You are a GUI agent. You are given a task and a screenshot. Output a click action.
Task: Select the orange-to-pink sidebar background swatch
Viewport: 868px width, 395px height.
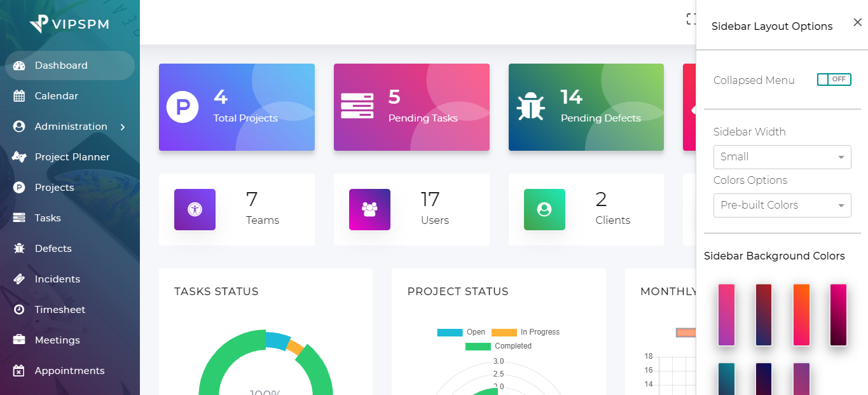[x=801, y=315]
